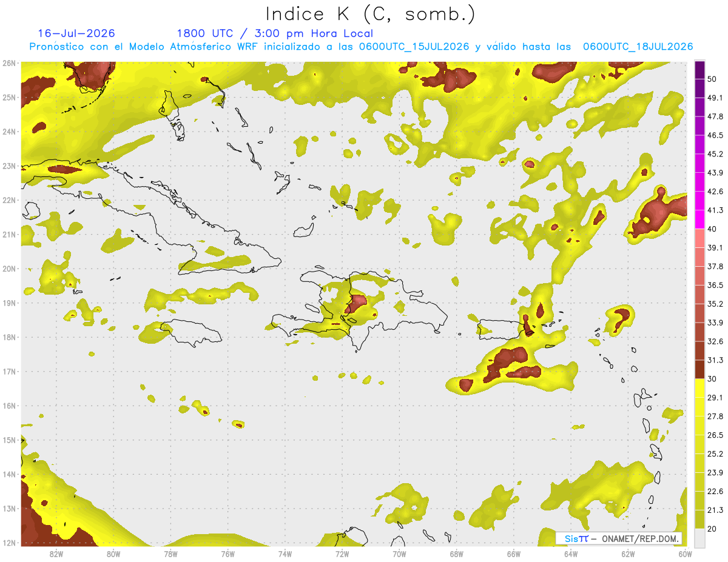This screenshot has height=562, width=728.
Task: Click the latitude label '19N'
Action: tap(9, 303)
